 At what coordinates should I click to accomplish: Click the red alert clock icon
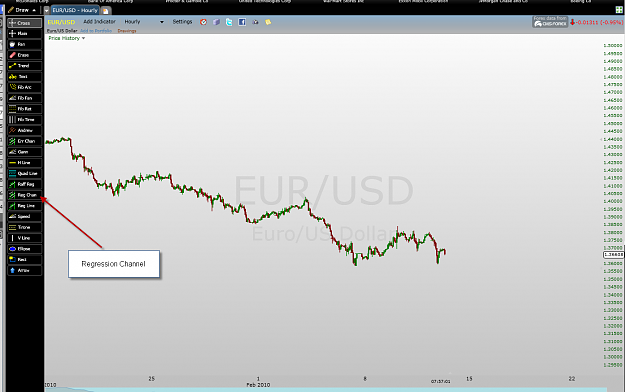203,22
